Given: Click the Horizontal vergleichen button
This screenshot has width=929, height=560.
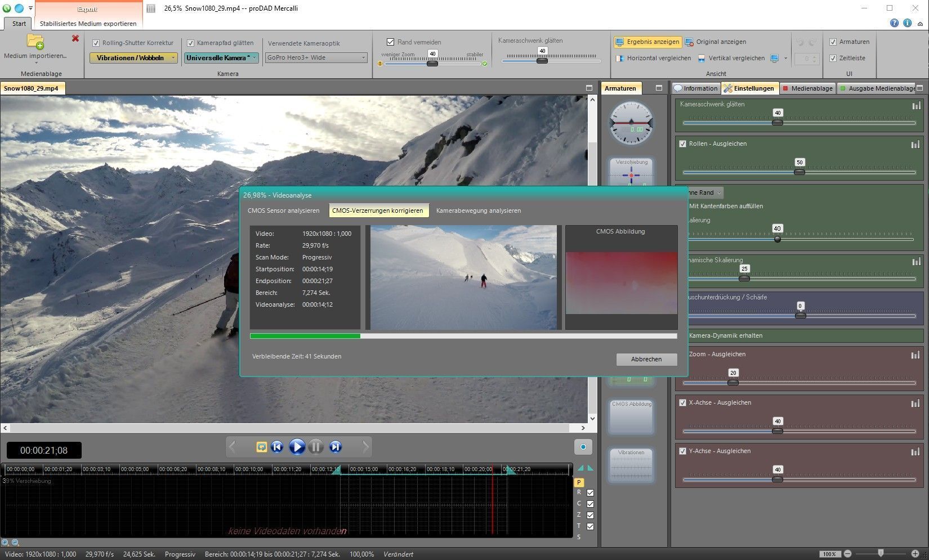Looking at the screenshot, I should click(653, 58).
